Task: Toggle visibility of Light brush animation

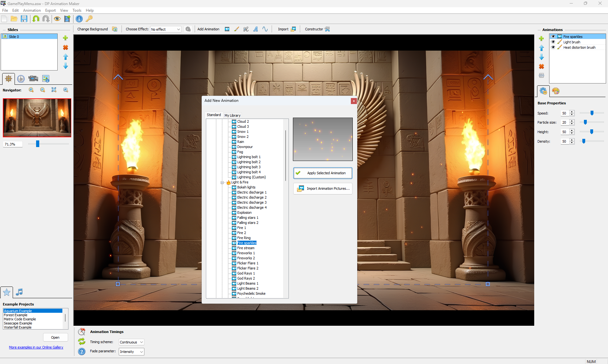Action: 553,42
